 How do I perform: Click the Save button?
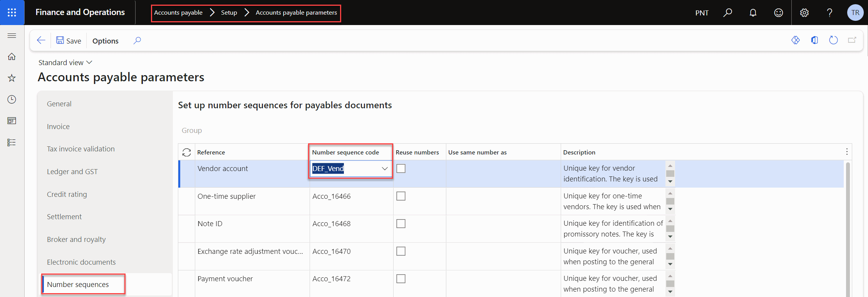69,40
